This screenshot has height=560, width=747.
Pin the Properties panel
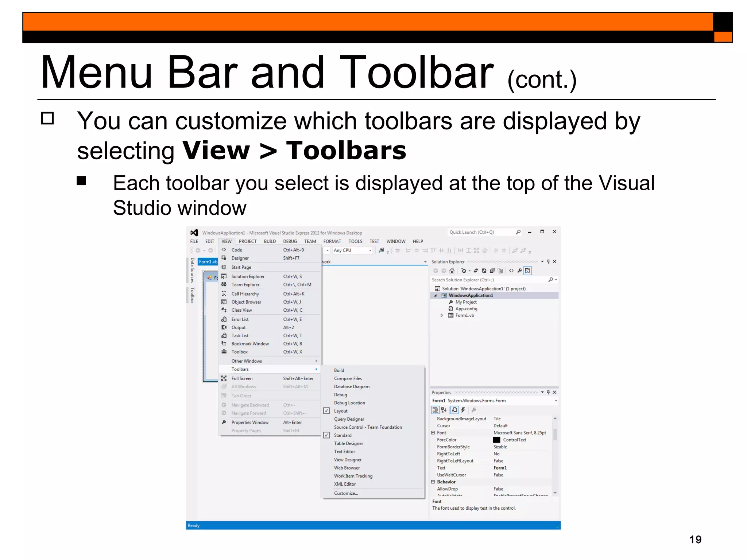(x=548, y=392)
